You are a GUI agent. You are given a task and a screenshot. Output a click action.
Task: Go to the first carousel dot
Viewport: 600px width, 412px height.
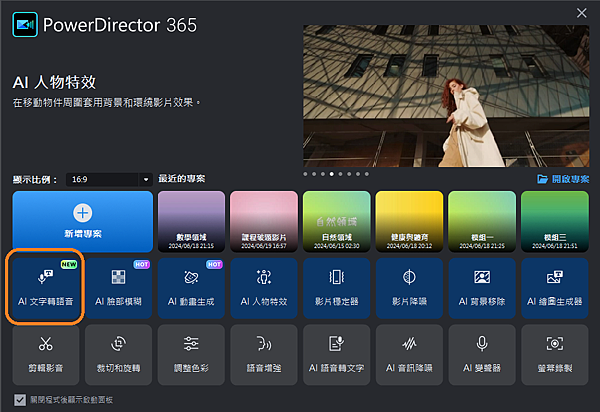coord(305,174)
